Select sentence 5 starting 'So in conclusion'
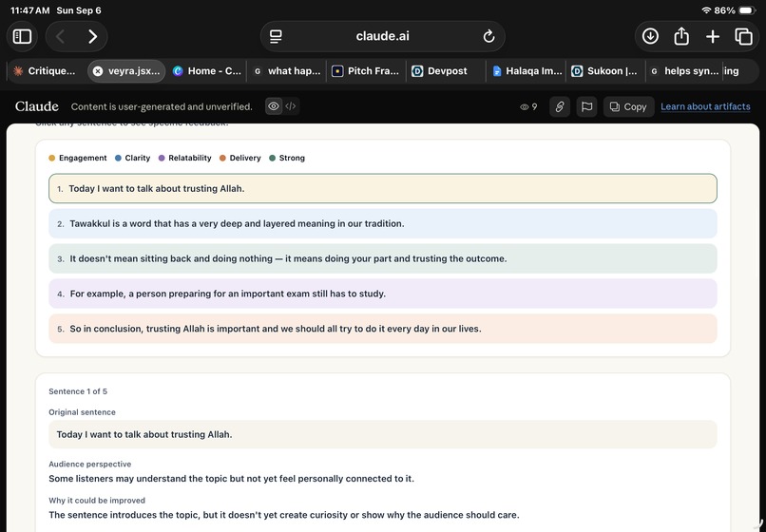Screen dimensions: 766x532 point(382,329)
